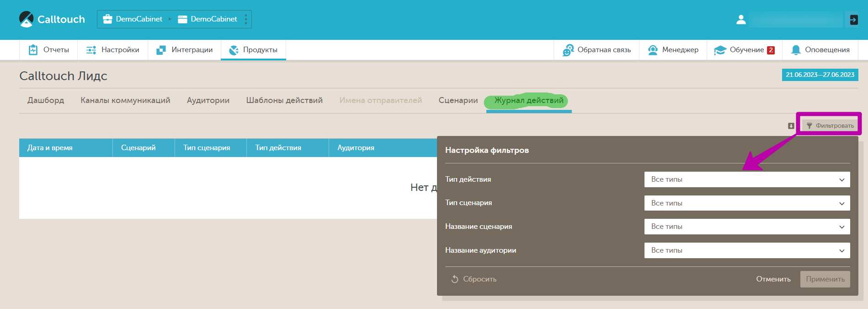Open Обратная связь feedback
This screenshot has width=868, height=309.
tap(596, 50)
